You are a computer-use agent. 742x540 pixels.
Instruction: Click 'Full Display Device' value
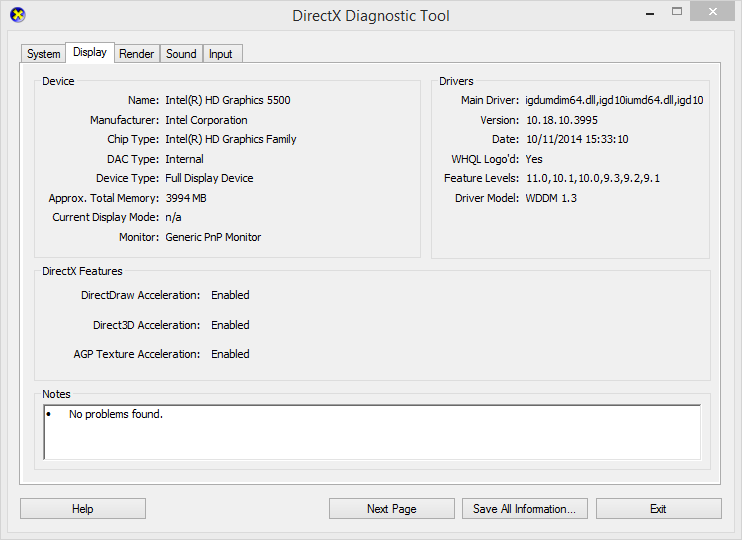click(209, 178)
